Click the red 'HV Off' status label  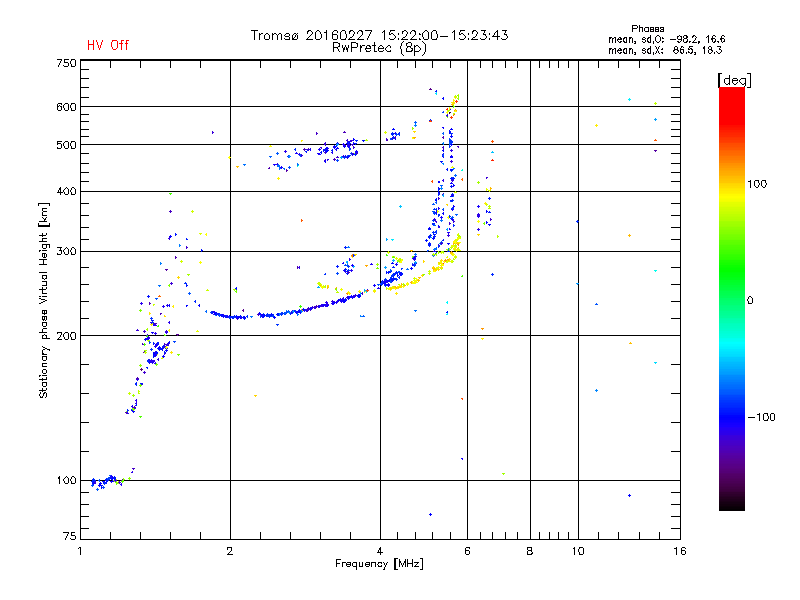click(x=108, y=45)
